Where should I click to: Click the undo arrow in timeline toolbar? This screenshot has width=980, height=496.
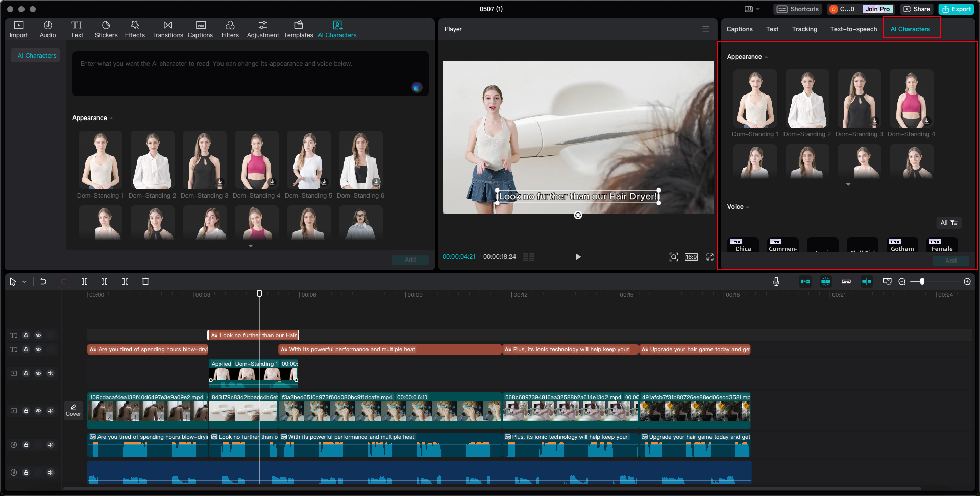click(43, 281)
